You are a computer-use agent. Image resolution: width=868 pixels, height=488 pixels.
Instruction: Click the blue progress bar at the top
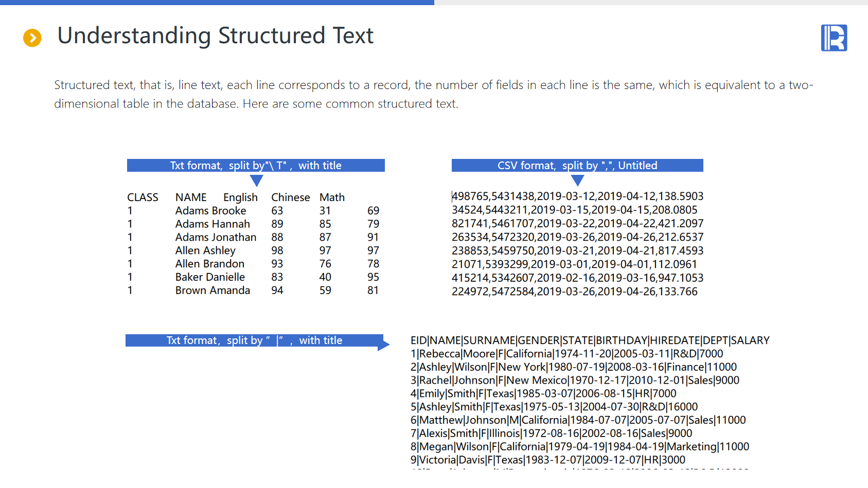(x=216, y=3)
